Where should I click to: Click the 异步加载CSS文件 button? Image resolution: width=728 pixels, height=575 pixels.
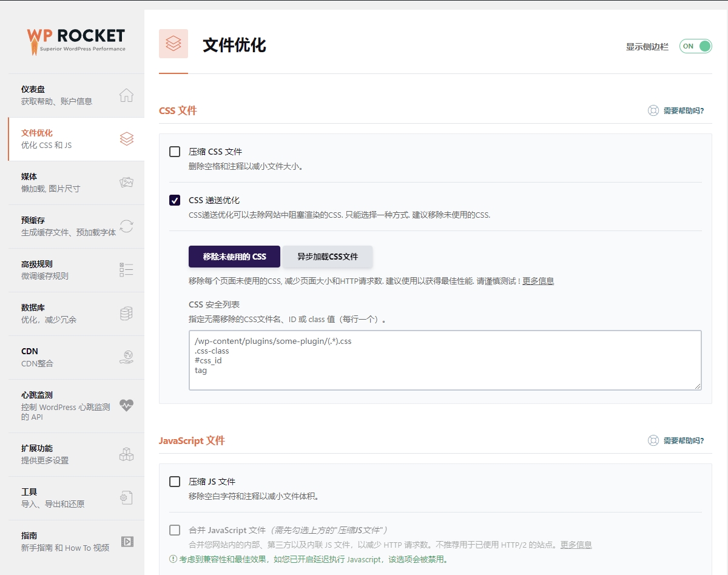coord(328,257)
